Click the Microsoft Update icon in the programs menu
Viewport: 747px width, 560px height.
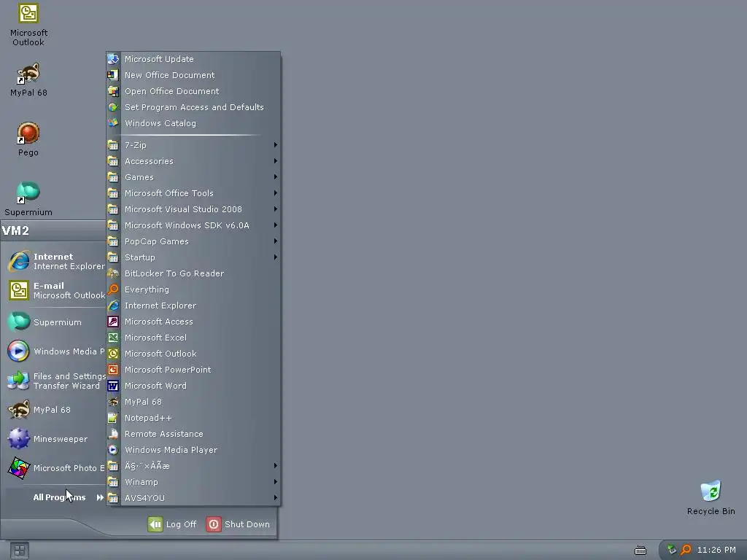(x=113, y=59)
